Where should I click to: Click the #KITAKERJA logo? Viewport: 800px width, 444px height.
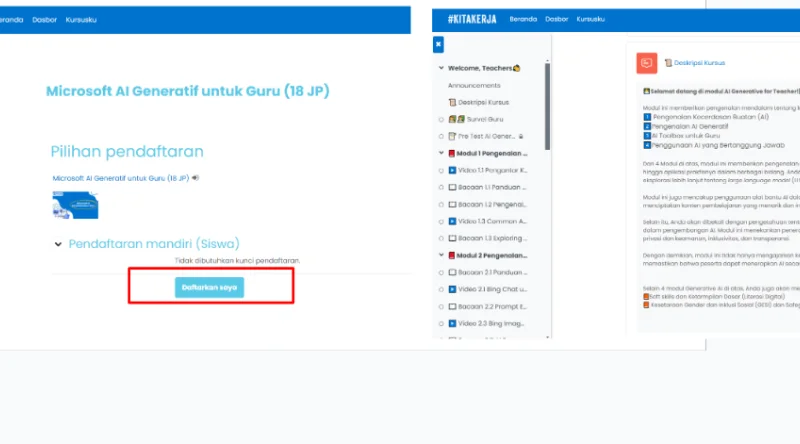[472, 19]
